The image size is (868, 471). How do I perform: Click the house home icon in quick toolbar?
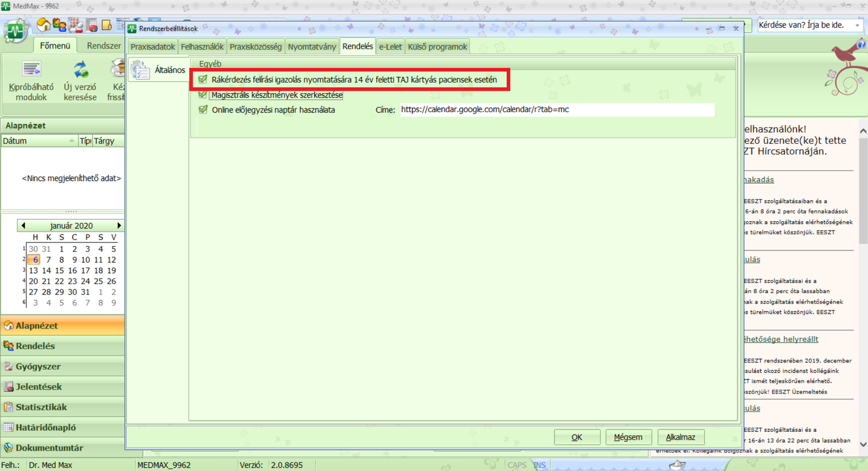tap(43, 25)
